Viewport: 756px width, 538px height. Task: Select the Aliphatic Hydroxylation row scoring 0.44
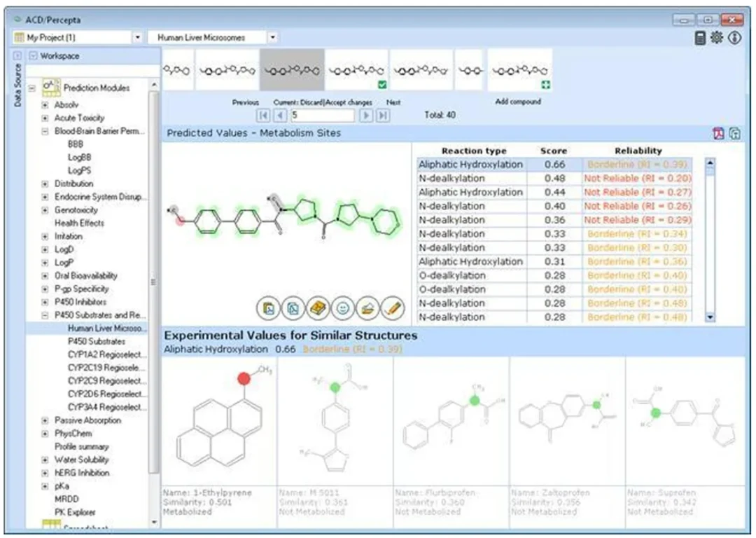coord(554,193)
